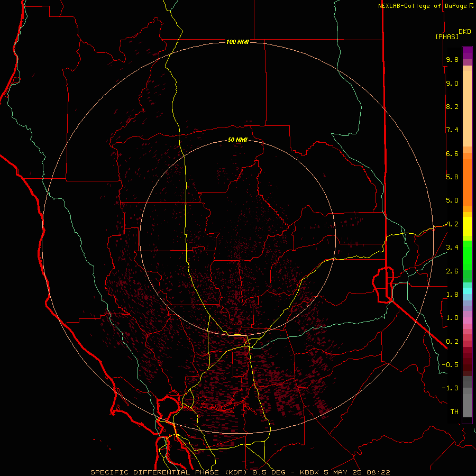This screenshot has width=476, height=476.
Task: Click the KBBX station identifier
Action: 309,472
